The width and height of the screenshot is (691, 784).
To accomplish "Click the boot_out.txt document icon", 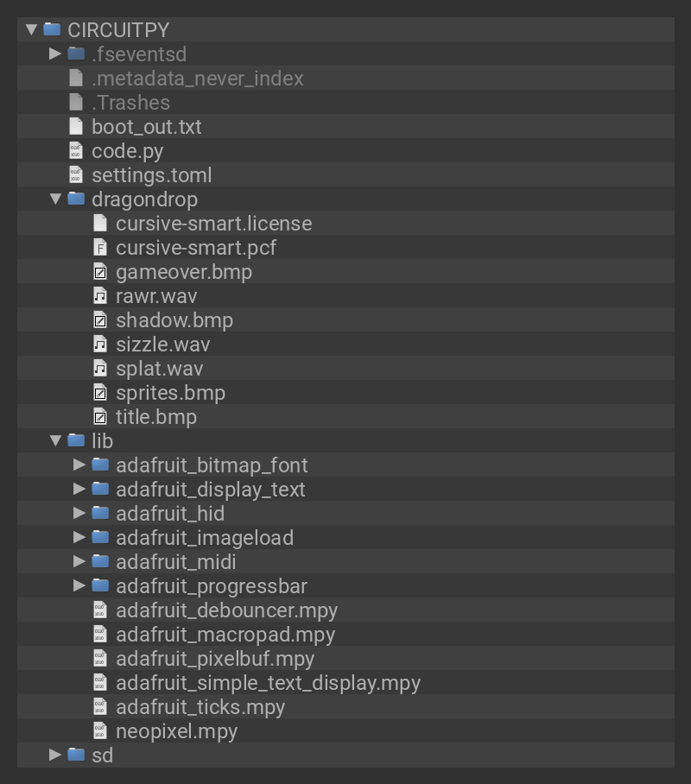I will point(76,127).
